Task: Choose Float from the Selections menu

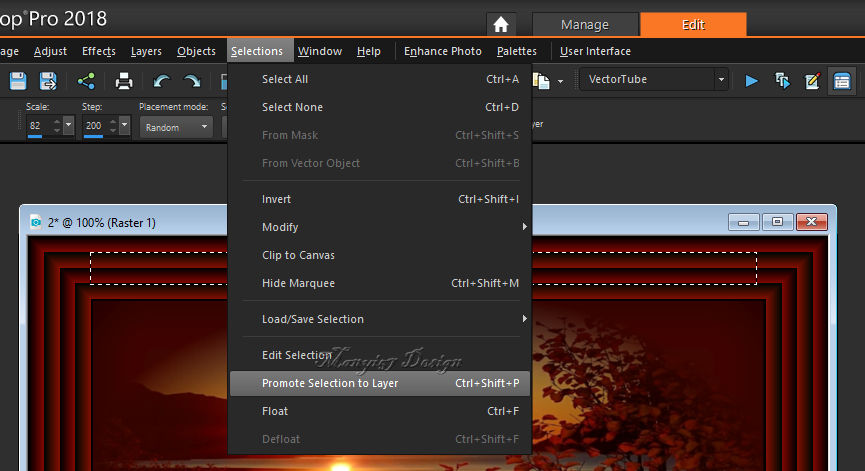Action: 380,411
